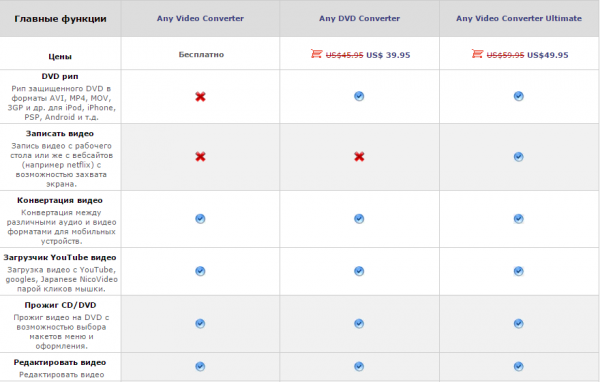Viewport: 600px width, 382px height.
Task: Click the Редактировать видео feature title
Action: (x=60, y=362)
